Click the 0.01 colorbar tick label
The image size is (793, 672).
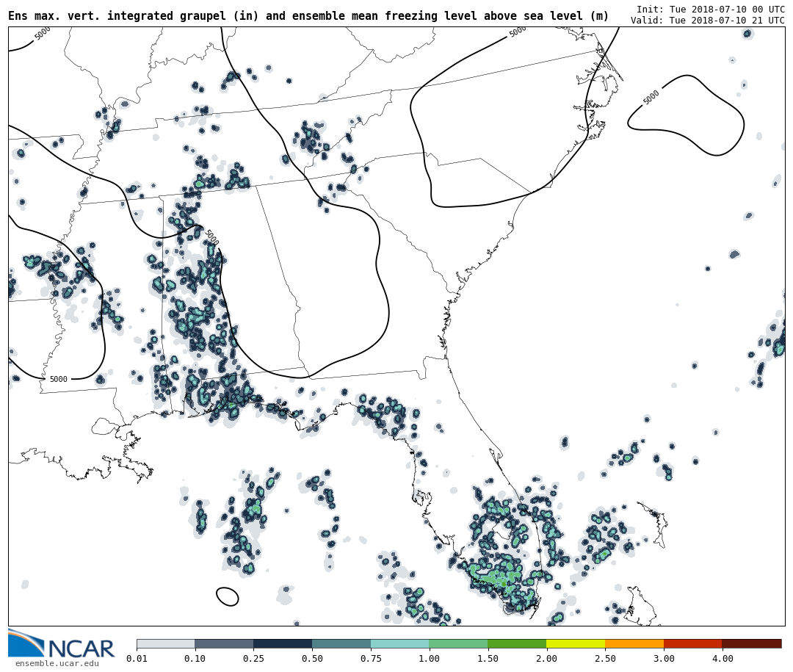137,659
